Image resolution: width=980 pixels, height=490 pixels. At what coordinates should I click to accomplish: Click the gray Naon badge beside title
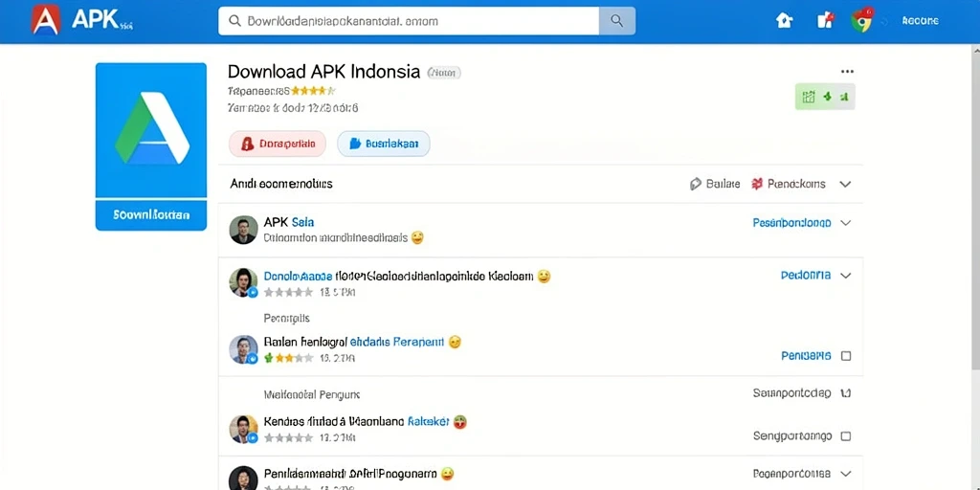tap(444, 73)
